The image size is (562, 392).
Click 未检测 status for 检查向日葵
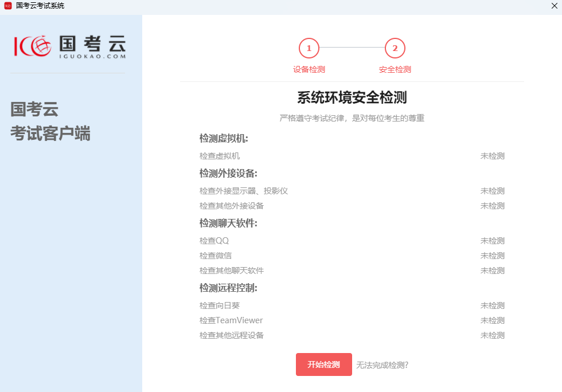click(493, 305)
